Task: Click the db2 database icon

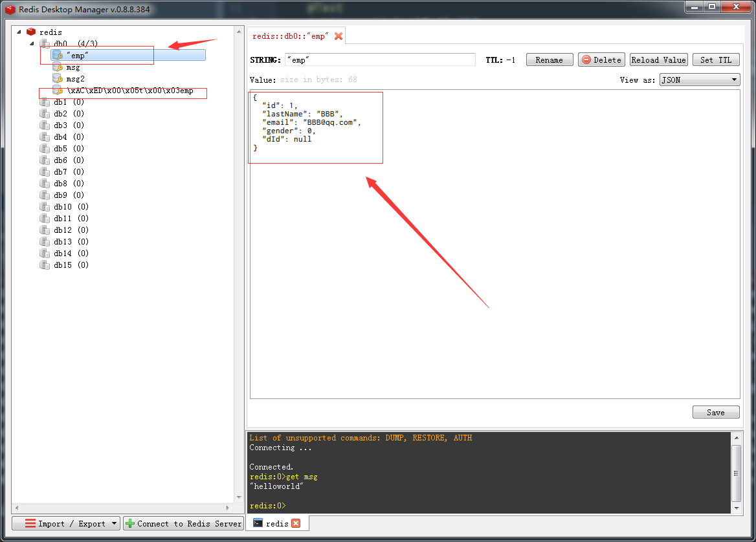Action: click(x=45, y=114)
